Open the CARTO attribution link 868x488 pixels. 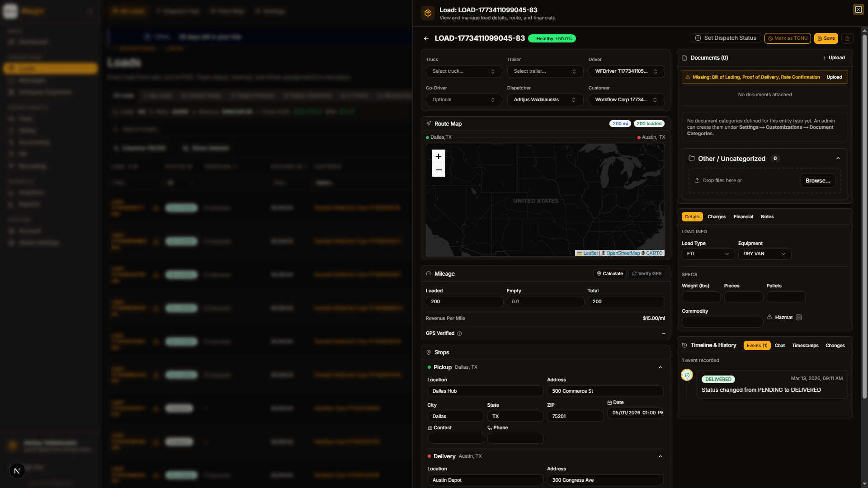point(654,253)
